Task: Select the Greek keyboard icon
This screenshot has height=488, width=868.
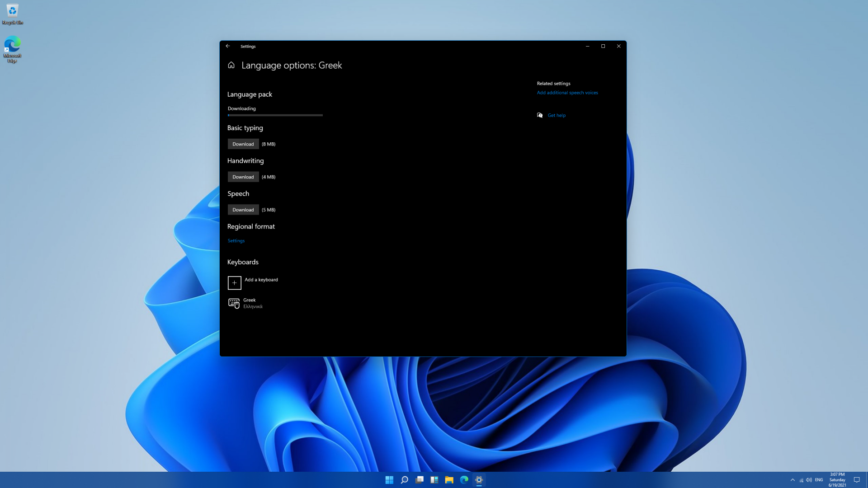Action: pos(234,303)
